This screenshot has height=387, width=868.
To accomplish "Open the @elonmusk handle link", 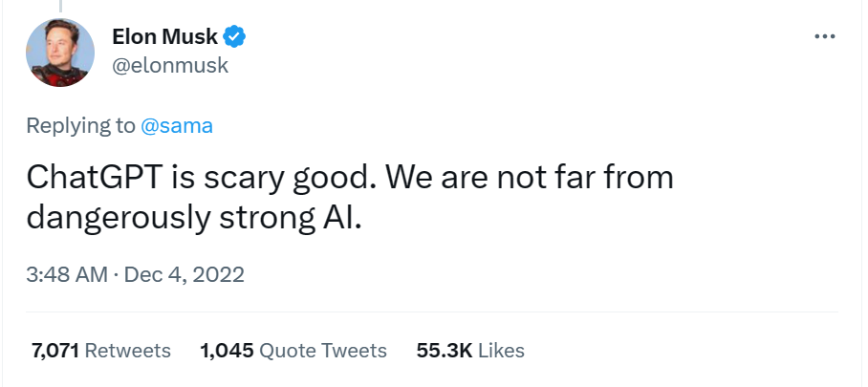I will tap(170, 65).
